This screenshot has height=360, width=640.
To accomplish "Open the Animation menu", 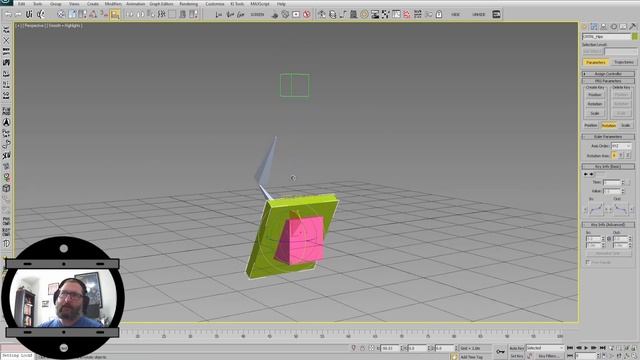I will tap(136, 4).
